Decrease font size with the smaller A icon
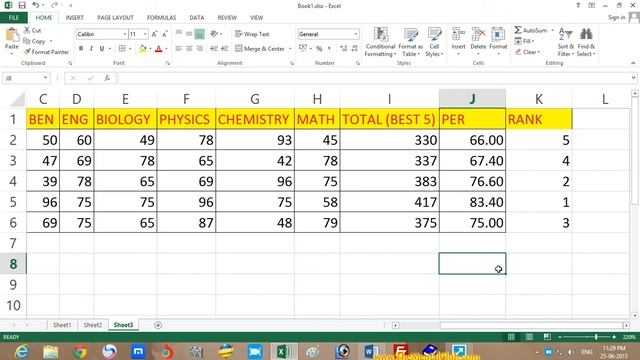 point(164,34)
